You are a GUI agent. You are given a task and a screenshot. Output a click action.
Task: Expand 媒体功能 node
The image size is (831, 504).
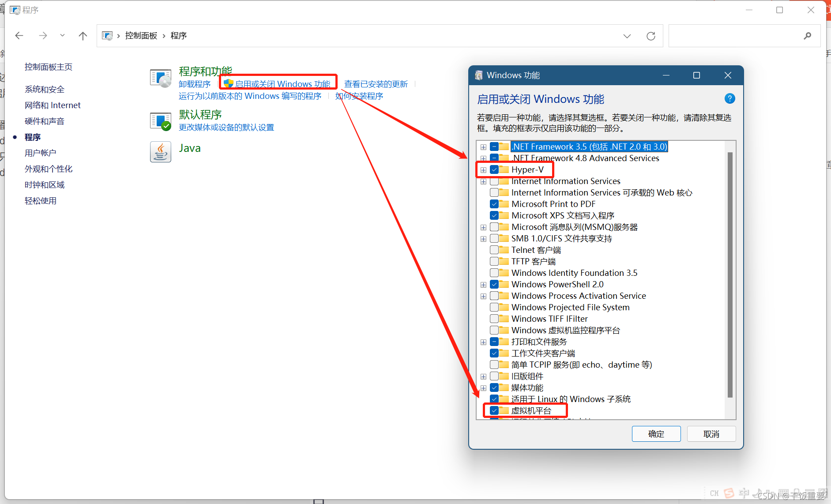(483, 388)
